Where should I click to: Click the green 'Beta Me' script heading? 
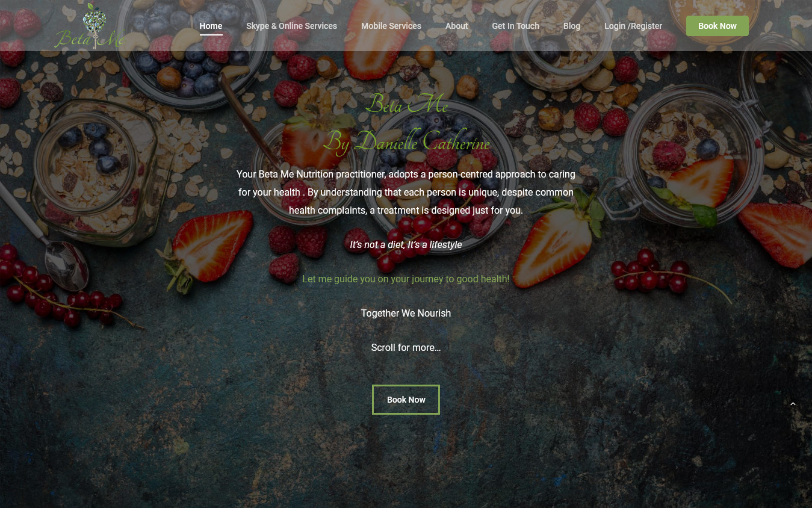[x=406, y=105]
